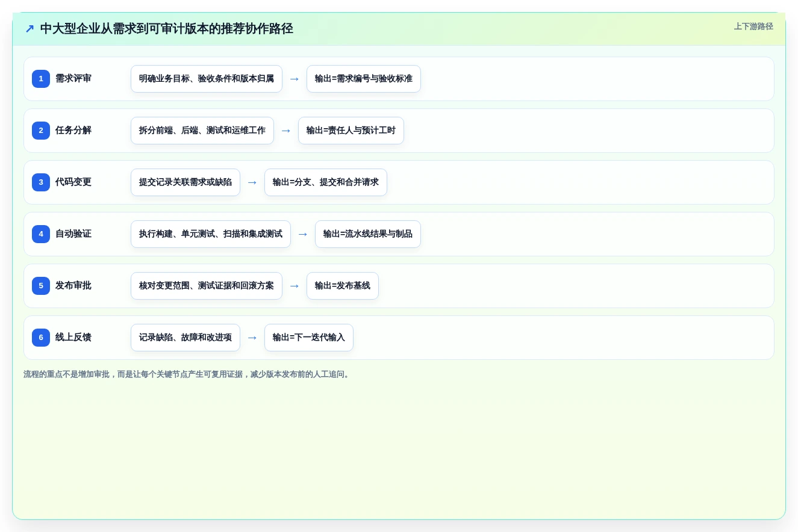The width and height of the screenshot is (798, 532).
Task: Open the 提交记录关联需求或缺陷 box
Action: pos(185,182)
